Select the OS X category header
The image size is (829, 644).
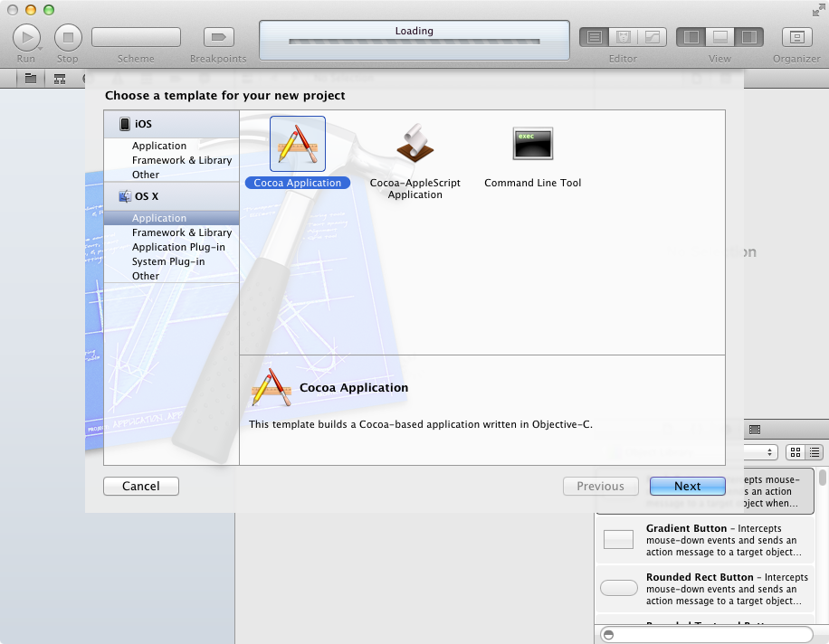tap(171, 196)
